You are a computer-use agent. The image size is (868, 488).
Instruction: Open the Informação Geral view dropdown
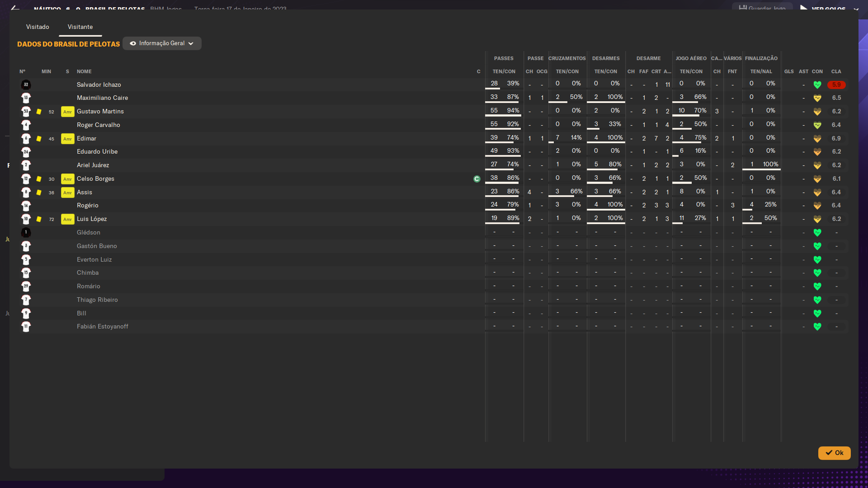(x=162, y=43)
